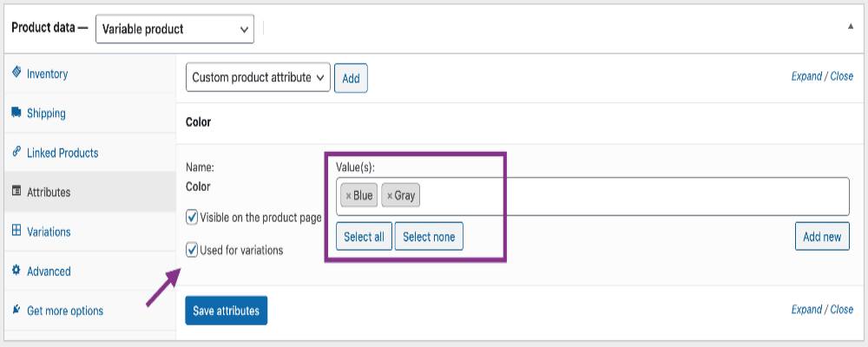Open the Product data type dropdown
Viewport: 868px width, 347px height.
pos(174,29)
